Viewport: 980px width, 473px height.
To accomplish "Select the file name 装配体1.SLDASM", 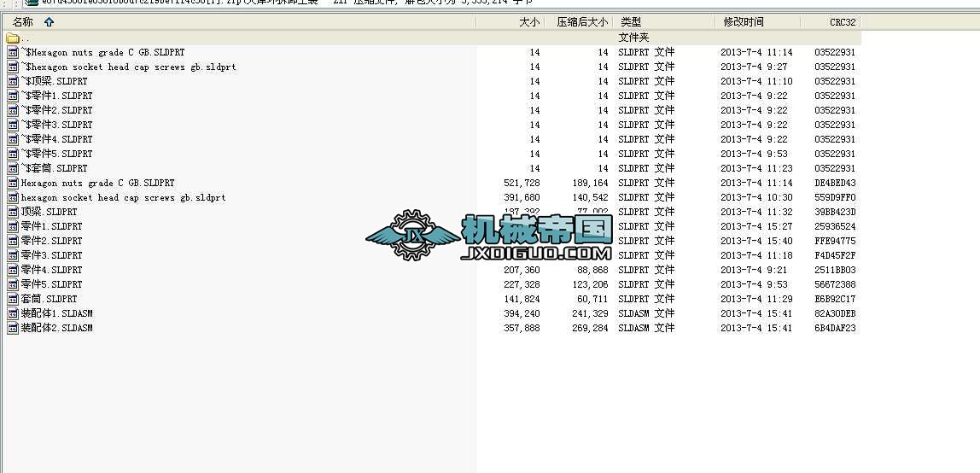I will pyautogui.click(x=57, y=313).
